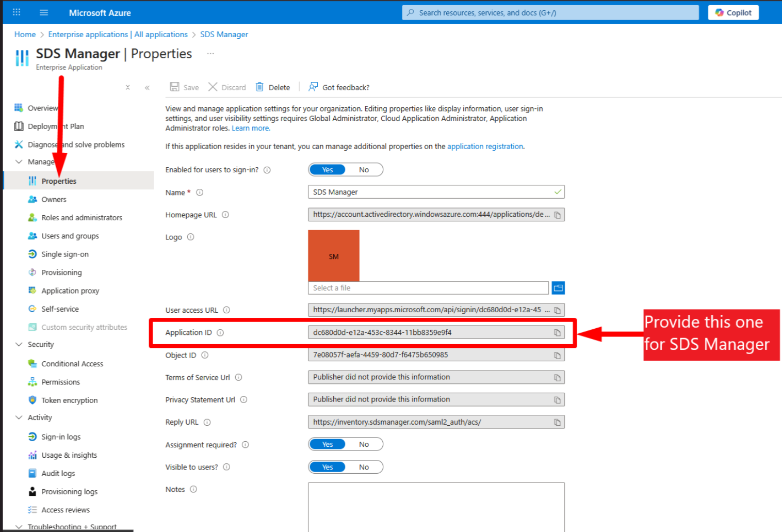Image resolution: width=782 pixels, height=532 pixels.
Task: Open Application proxy
Action: (70, 291)
